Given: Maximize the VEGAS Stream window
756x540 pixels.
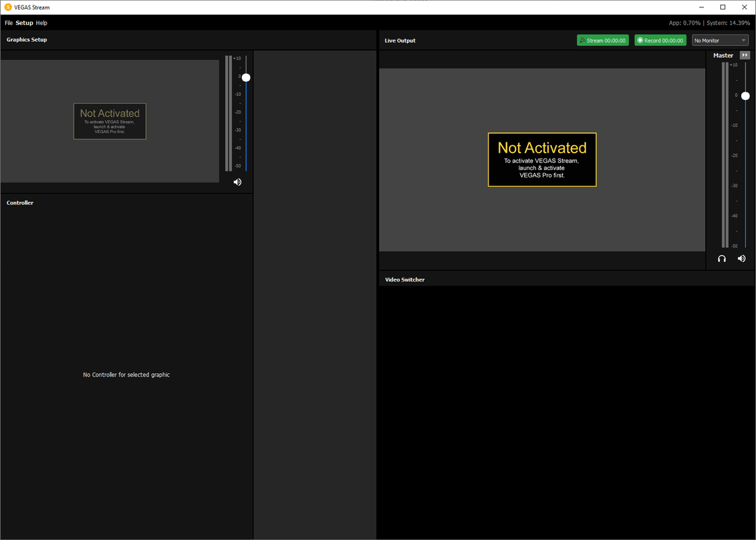Looking at the screenshot, I should click(x=723, y=7).
